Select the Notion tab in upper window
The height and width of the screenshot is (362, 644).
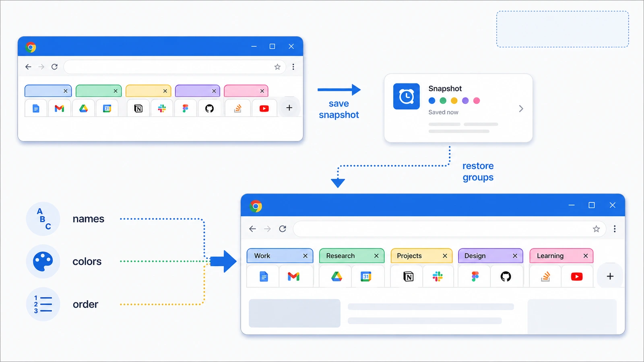pyautogui.click(x=138, y=109)
